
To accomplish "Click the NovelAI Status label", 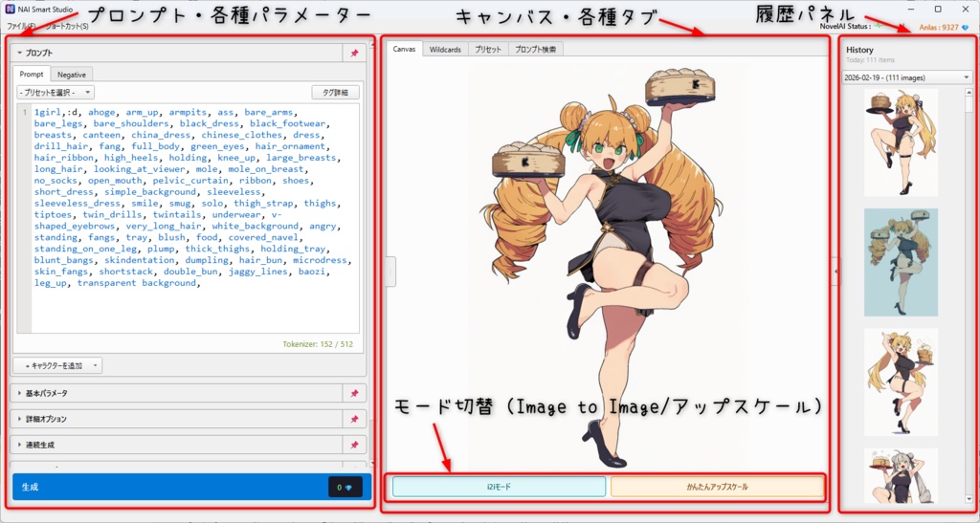I will tap(846, 27).
